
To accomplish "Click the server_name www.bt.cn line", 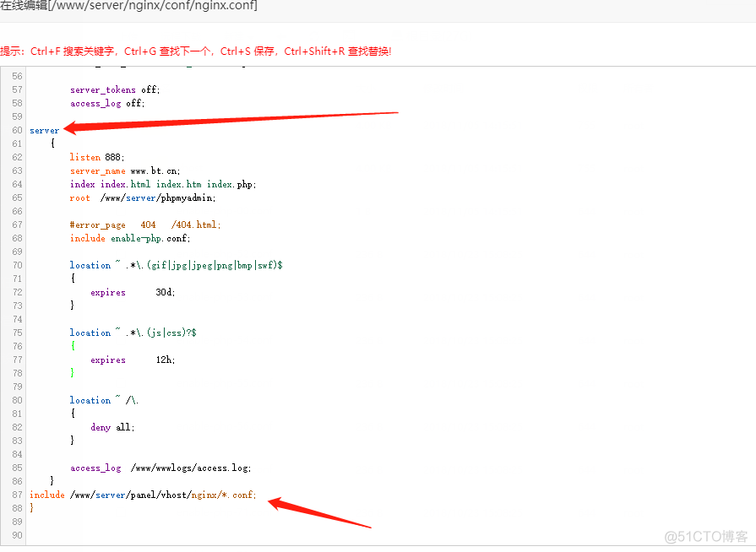I will 125,170.
